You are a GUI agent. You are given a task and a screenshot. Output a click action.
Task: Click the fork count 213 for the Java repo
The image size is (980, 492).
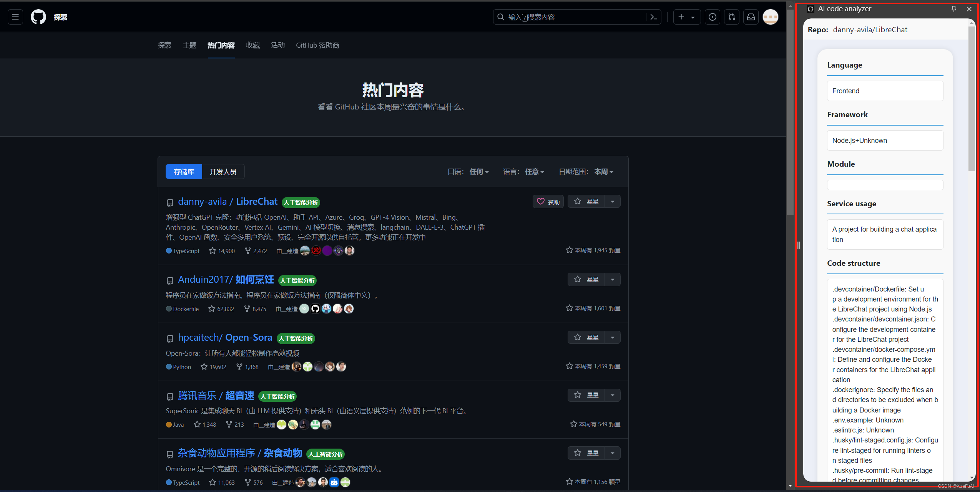click(x=235, y=424)
